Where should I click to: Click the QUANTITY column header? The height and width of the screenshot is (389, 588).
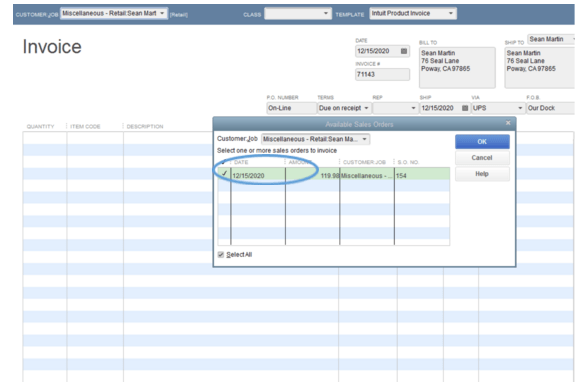pyautogui.click(x=40, y=126)
